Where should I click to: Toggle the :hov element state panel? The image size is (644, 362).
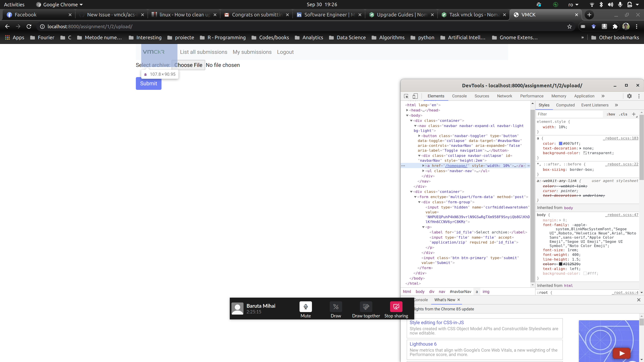tap(611, 114)
